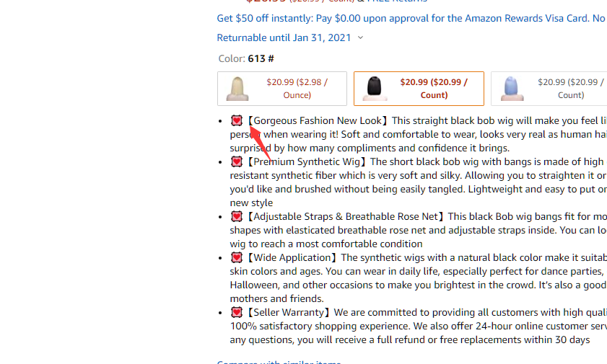Click the heart icon next to Wide Application

(x=237, y=257)
